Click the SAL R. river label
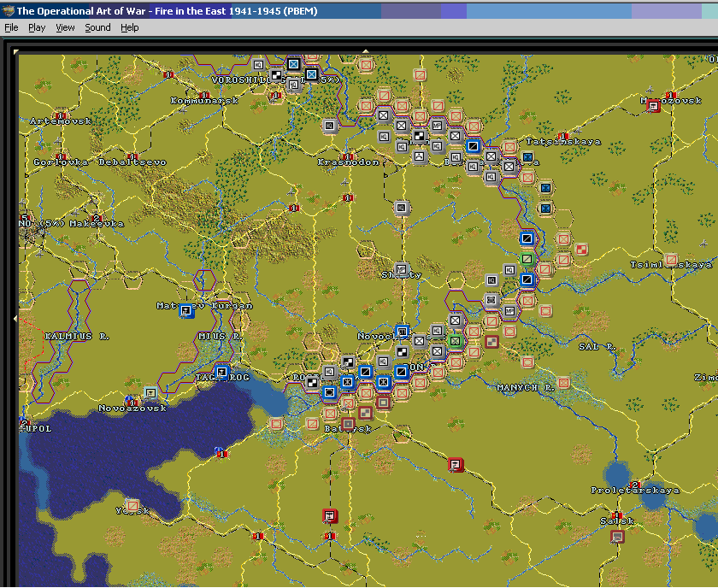The image size is (718, 588). tap(597, 347)
